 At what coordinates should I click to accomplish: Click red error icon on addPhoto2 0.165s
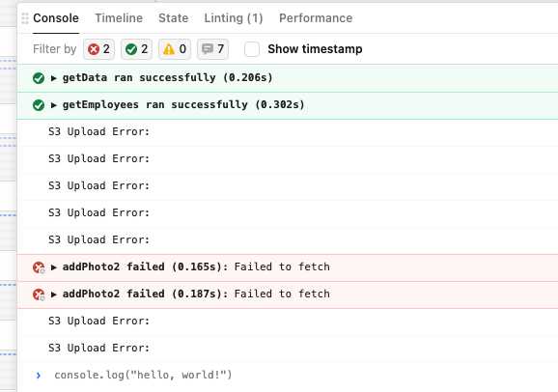coord(39,267)
